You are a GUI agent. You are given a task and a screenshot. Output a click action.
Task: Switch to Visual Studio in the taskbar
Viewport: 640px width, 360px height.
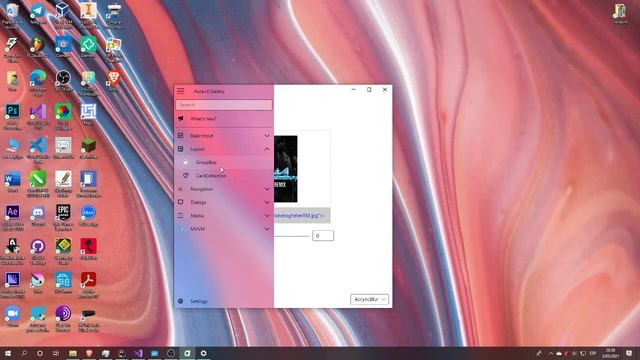(138, 353)
